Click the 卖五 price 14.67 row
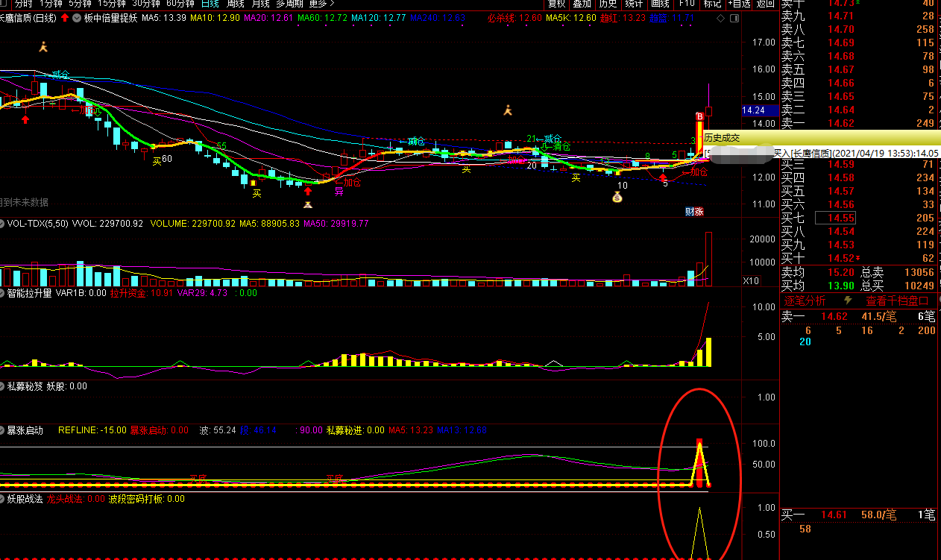 pos(858,69)
